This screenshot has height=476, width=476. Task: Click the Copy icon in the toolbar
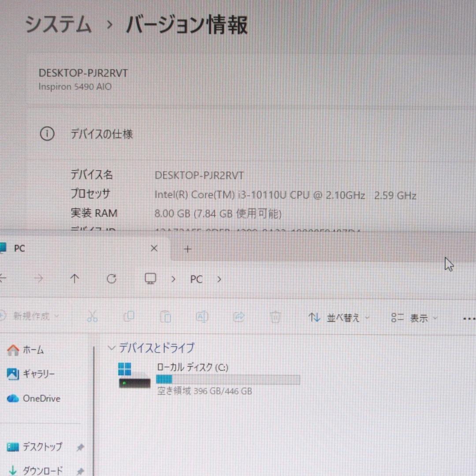click(x=129, y=316)
